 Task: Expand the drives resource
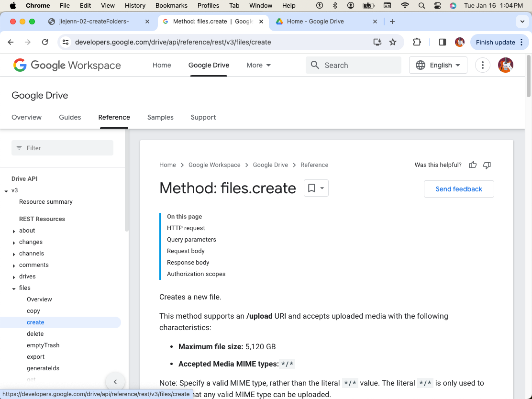coord(14,277)
